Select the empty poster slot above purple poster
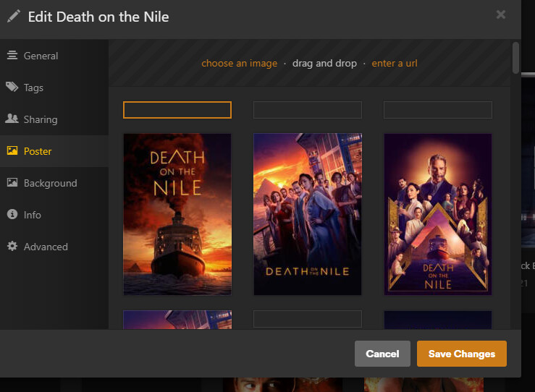Viewport: 535px width, 392px height. (438, 110)
